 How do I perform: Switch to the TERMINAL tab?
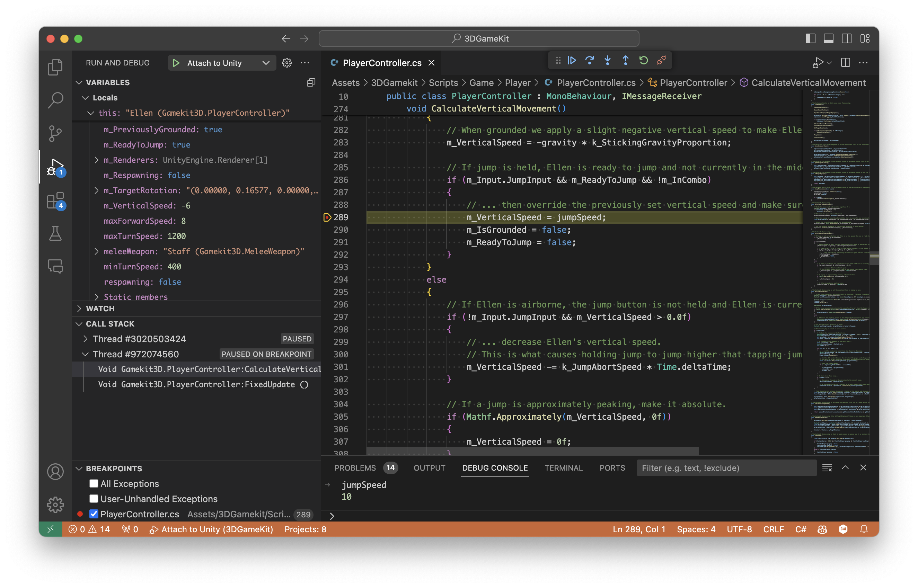[x=564, y=468]
